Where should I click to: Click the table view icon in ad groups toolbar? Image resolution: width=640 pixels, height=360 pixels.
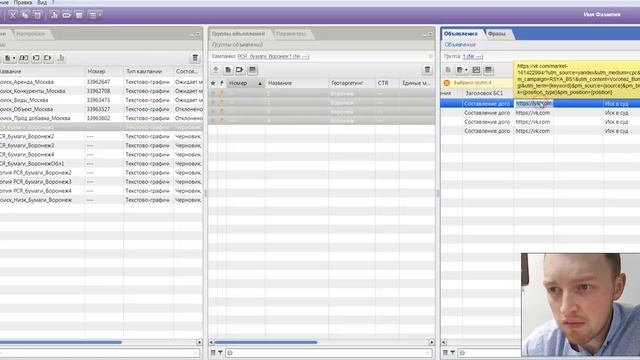(253, 70)
